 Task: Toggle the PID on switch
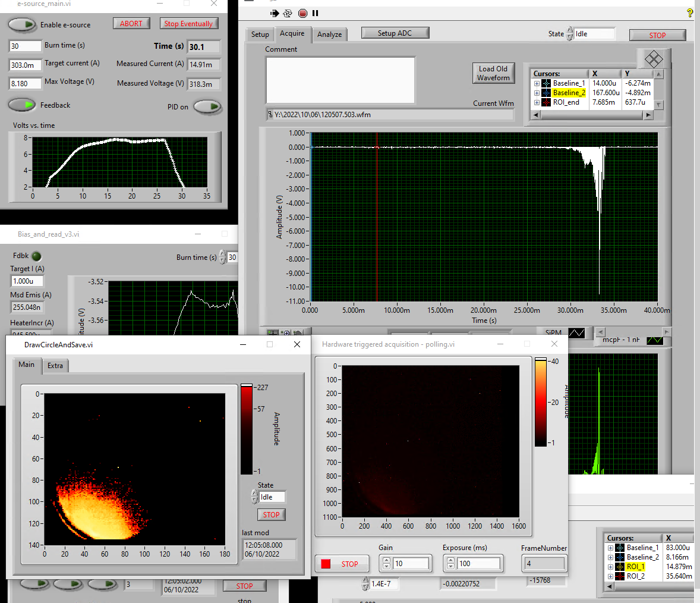tap(207, 107)
